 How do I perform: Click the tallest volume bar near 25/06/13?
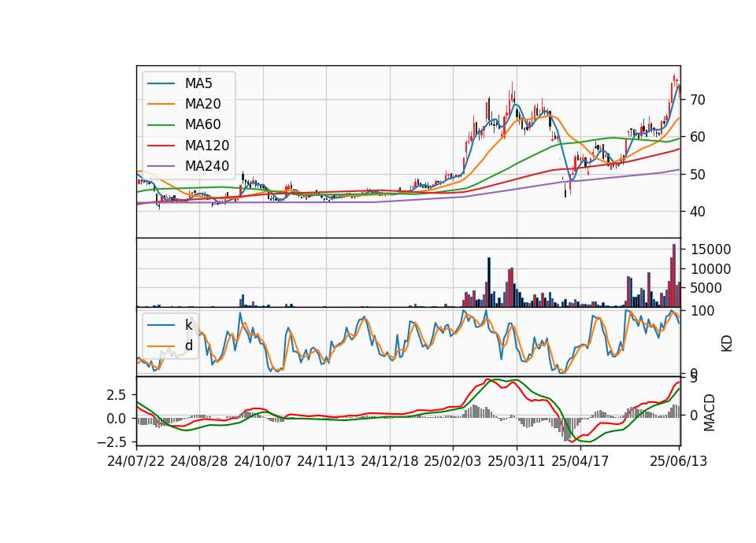674,275
